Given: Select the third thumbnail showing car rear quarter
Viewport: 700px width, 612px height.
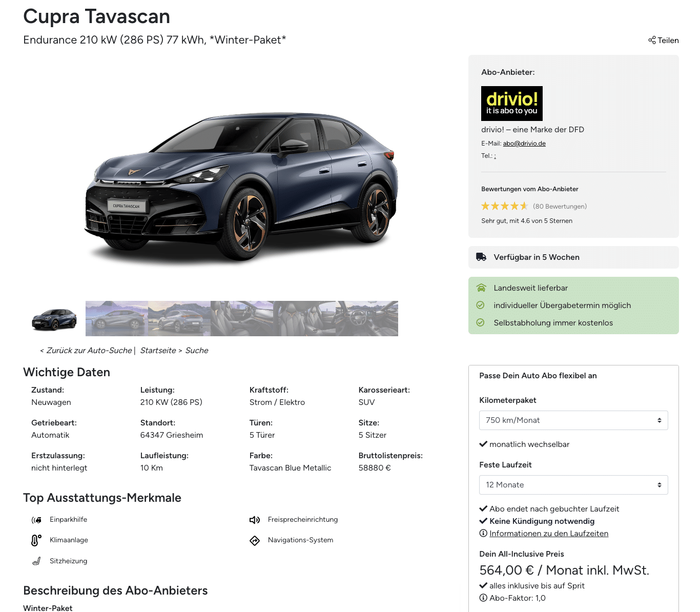Looking at the screenshot, I should point(179,319).
